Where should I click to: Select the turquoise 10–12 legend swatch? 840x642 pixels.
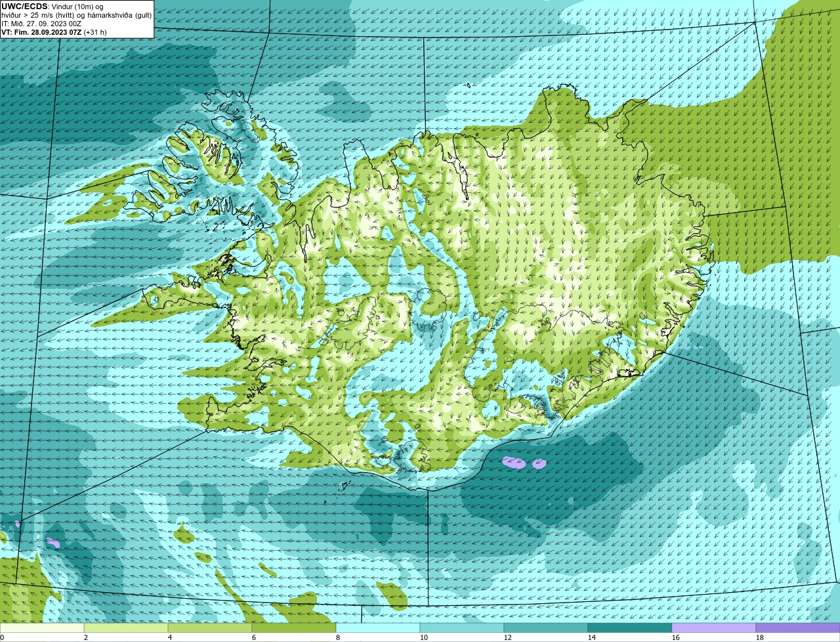[462, 628]
